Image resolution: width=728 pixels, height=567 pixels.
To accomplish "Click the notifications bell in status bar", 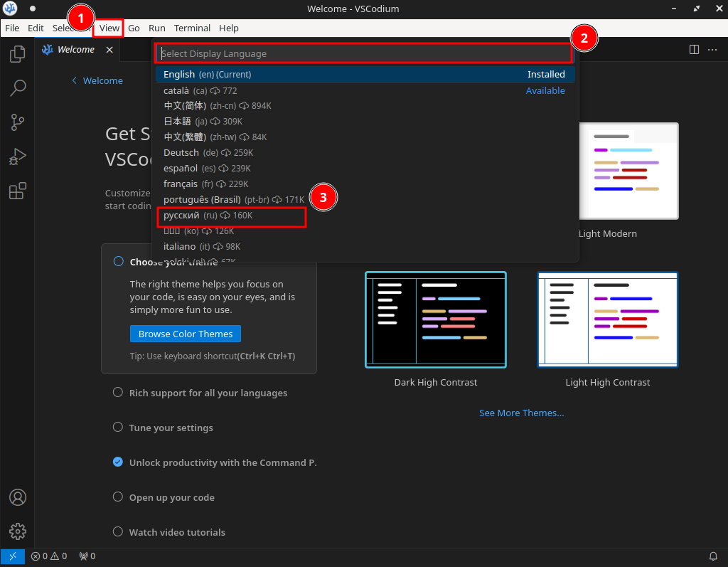I will click(713, 556).
